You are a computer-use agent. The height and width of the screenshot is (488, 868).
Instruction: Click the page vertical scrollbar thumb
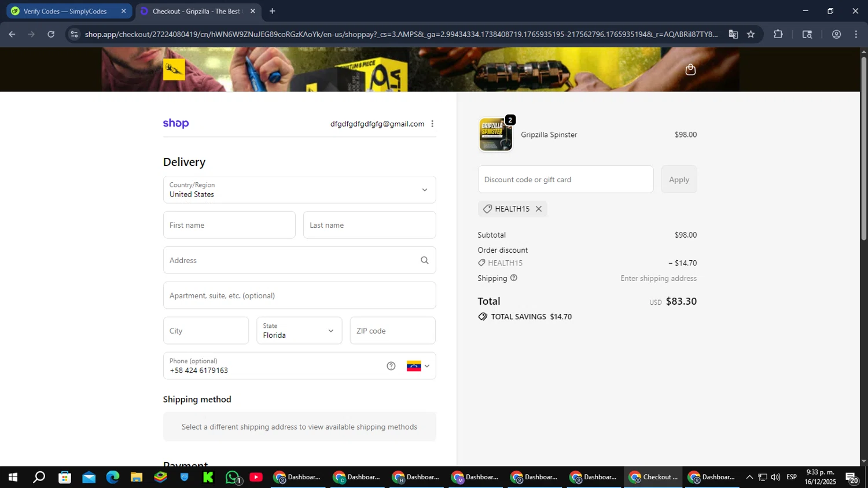tap(863, 147)
